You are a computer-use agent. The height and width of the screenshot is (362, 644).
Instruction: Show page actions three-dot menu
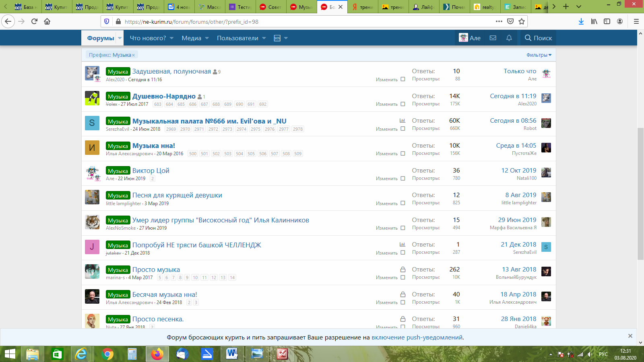point(499,21)
